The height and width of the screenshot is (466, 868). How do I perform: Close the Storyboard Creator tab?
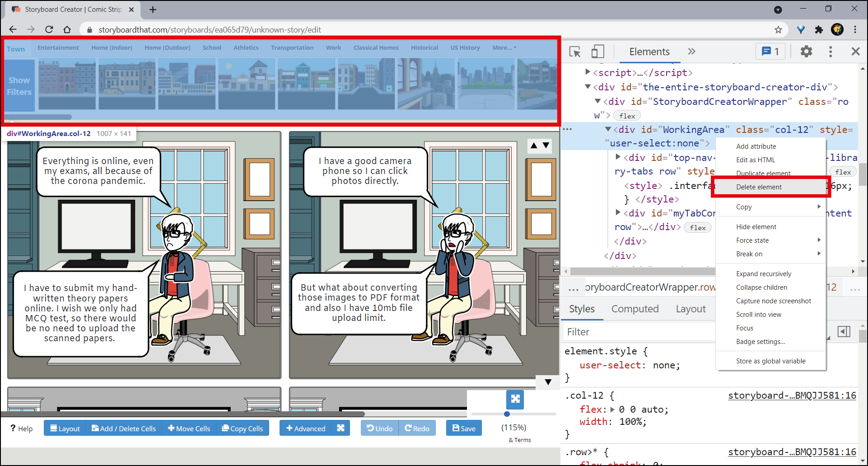pyautogui.click(x=131, y=9)
